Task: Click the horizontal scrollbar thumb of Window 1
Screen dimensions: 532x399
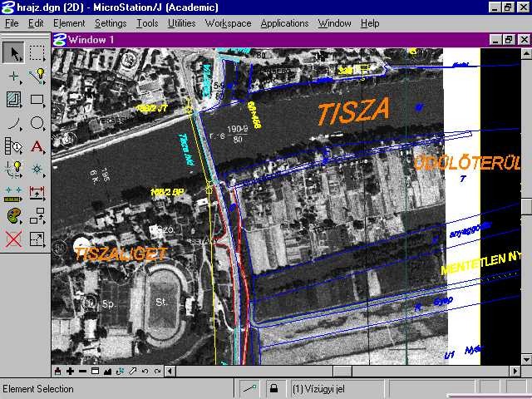Action: point(342,371)
